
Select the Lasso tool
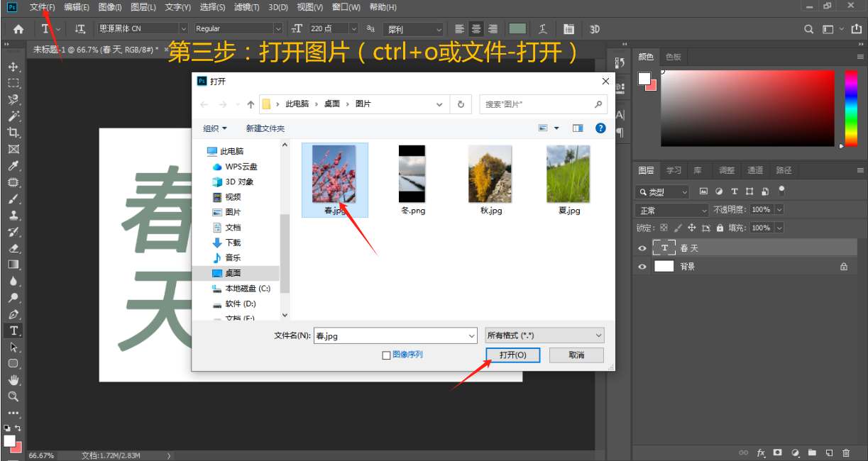(13, 99)
